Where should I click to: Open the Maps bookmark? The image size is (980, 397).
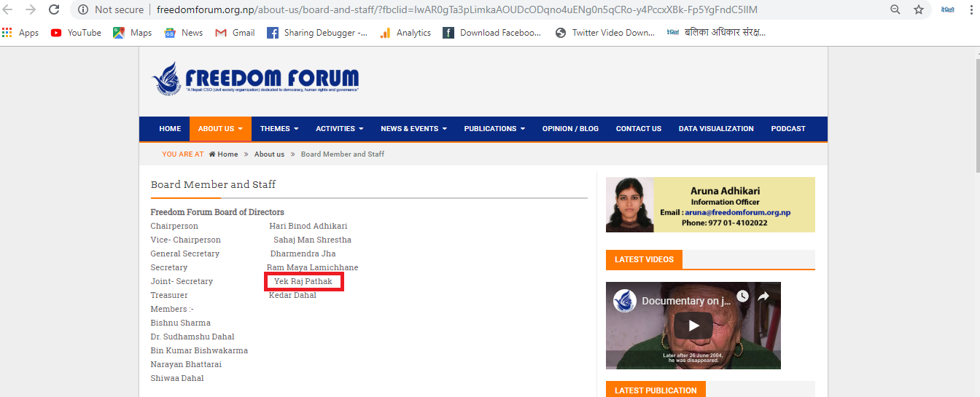[133, 33]
